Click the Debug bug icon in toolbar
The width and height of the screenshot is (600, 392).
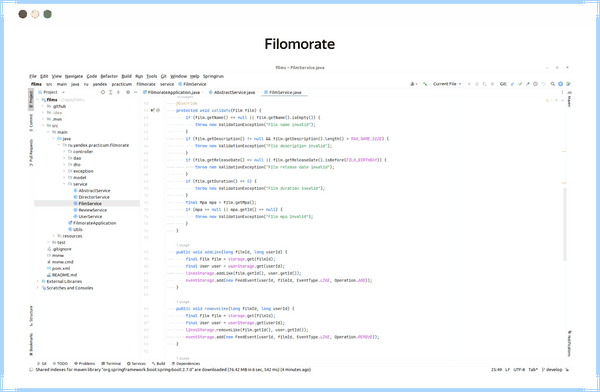(477, 84)
